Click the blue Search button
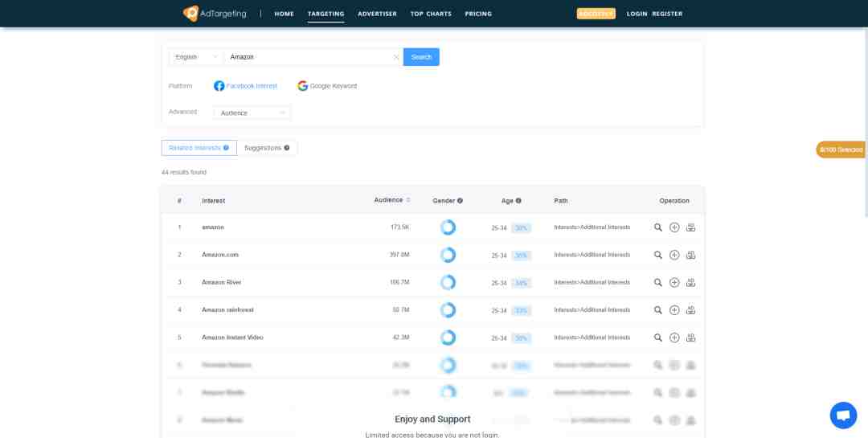This screenshot has width=868, height=438. [x=421, y=57]
